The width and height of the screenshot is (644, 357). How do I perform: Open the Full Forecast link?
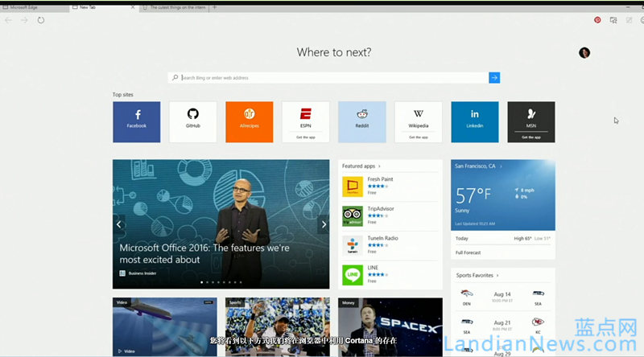click(468, 252)
